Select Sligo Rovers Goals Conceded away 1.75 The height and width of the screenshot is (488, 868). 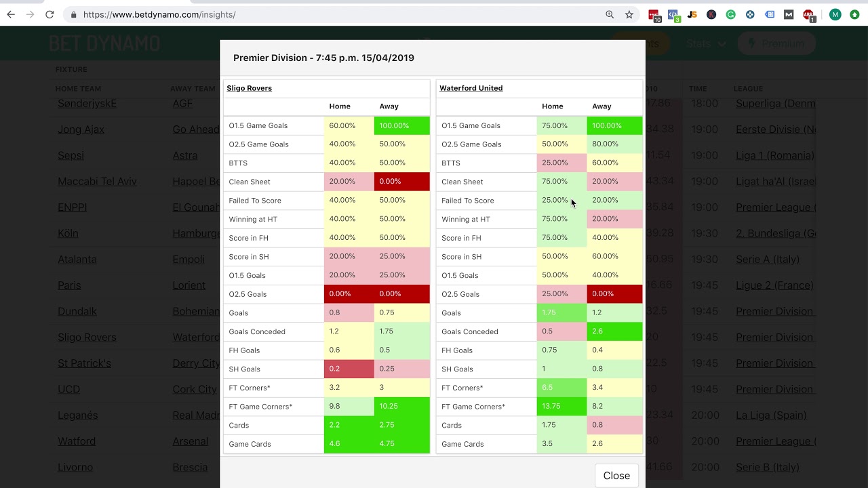401,331
